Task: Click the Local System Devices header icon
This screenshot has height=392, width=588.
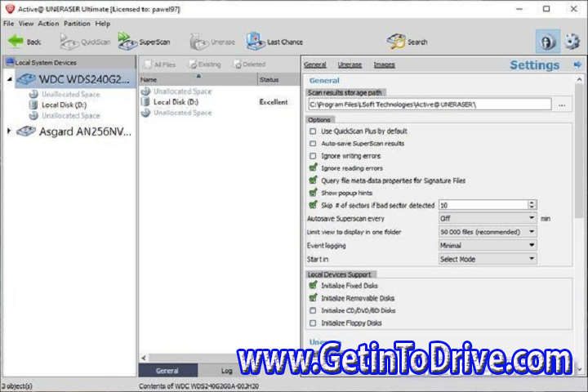Action: 10,62
